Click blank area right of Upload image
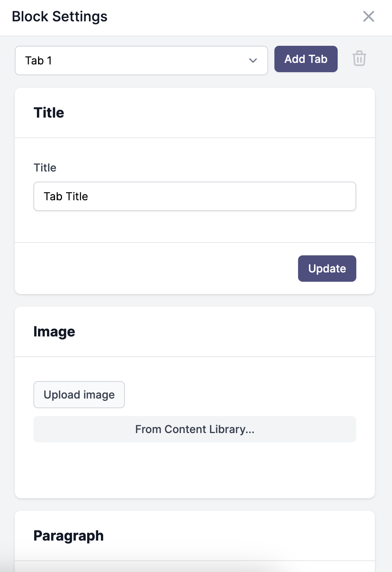Viewport: 392px width, 572px height. (241, 395)
